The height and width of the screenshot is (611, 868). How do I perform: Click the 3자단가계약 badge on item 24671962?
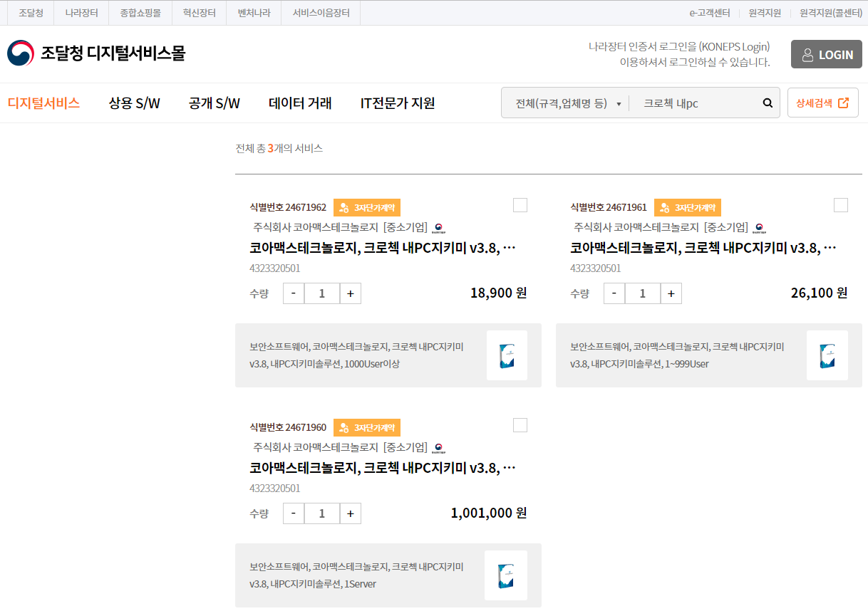point(367,208)
